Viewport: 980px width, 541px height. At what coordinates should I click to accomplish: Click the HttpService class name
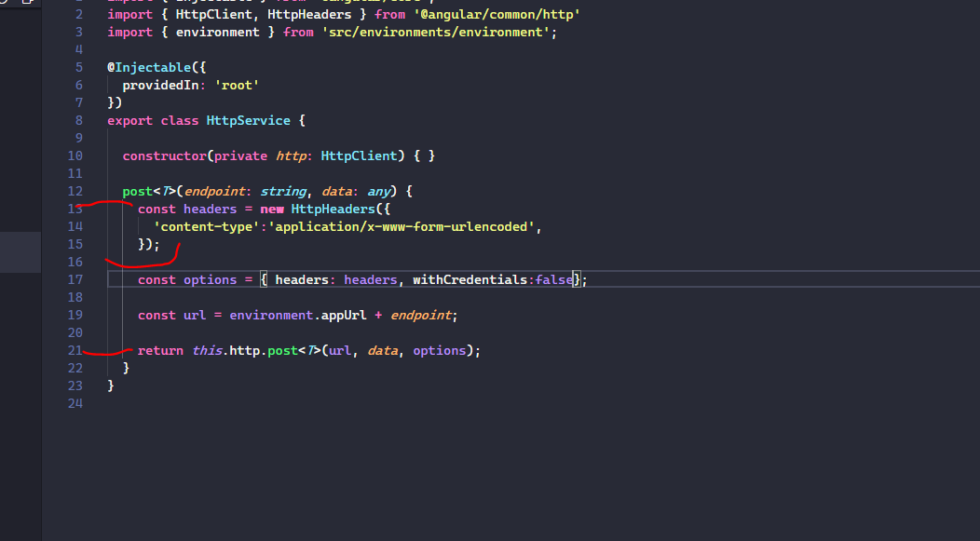[248, 119]
